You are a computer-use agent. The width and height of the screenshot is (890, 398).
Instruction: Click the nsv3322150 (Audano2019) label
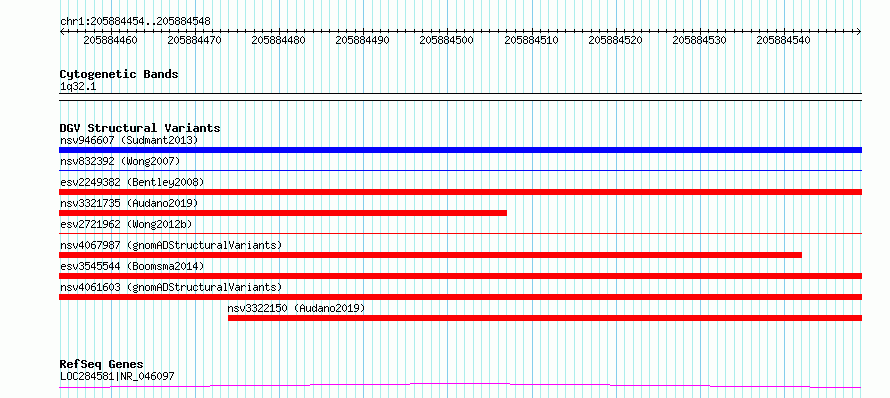coord(296,308)
